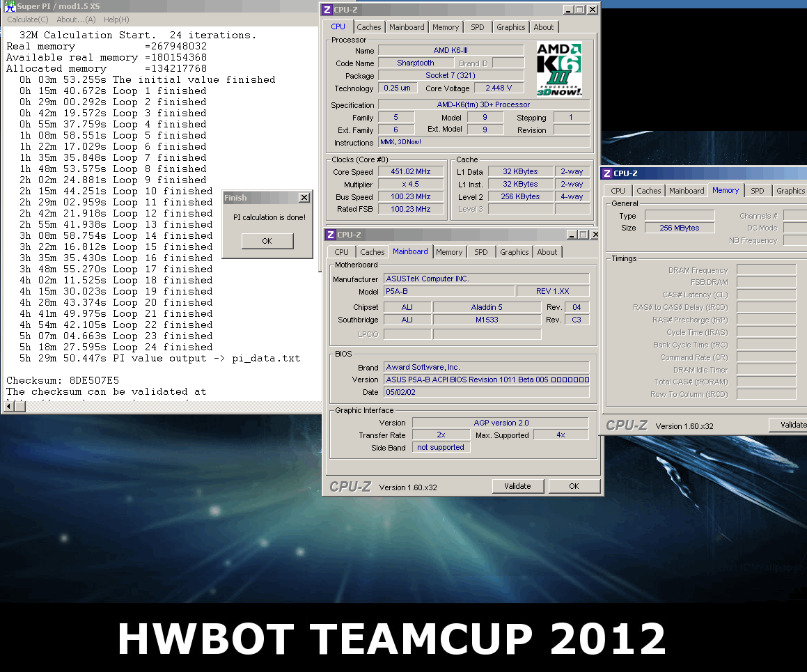
Task: Switch to Caches tab in Mainboard CPU-Z window
Action: 372,252
